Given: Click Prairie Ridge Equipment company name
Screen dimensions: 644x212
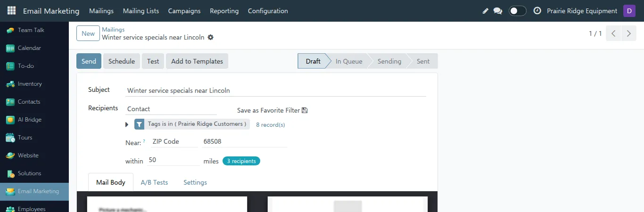Looking at the screenshot, I should click(582, 11).
